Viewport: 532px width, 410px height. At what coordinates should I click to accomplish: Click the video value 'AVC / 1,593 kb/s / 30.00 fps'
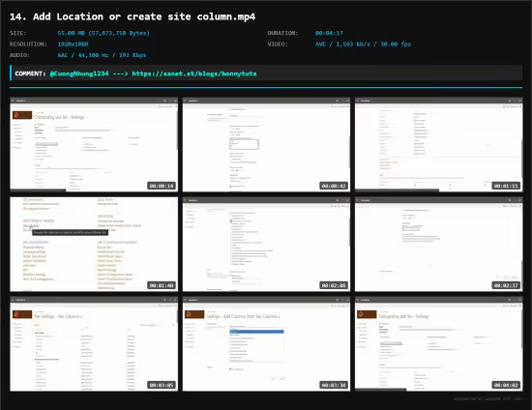pos(363,44)
